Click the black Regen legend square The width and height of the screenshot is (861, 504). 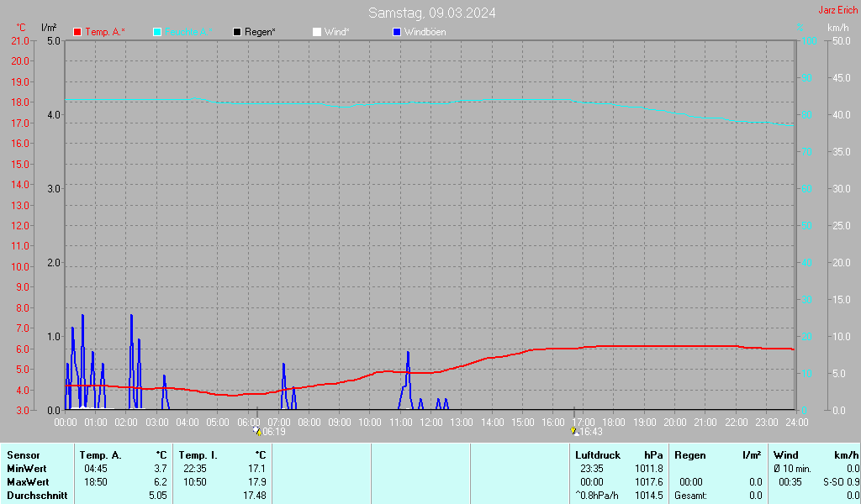point(237,32)
